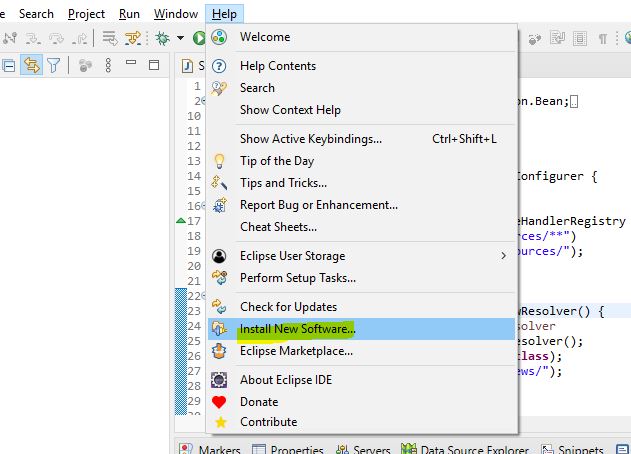Viewport: 631px width, 454px height.
Task: Open Cheat Sheets
Action: point(361,227)
